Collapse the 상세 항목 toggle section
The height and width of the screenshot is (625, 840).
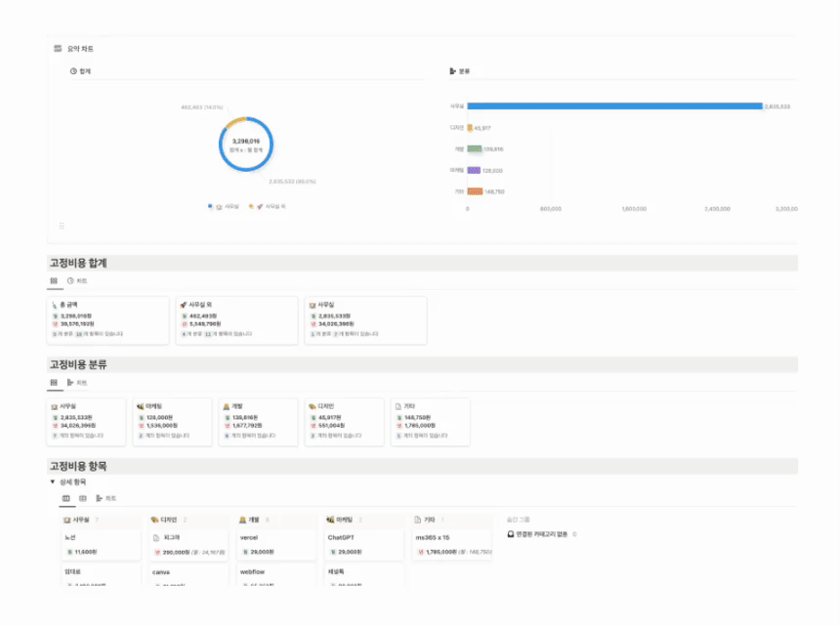53,482
